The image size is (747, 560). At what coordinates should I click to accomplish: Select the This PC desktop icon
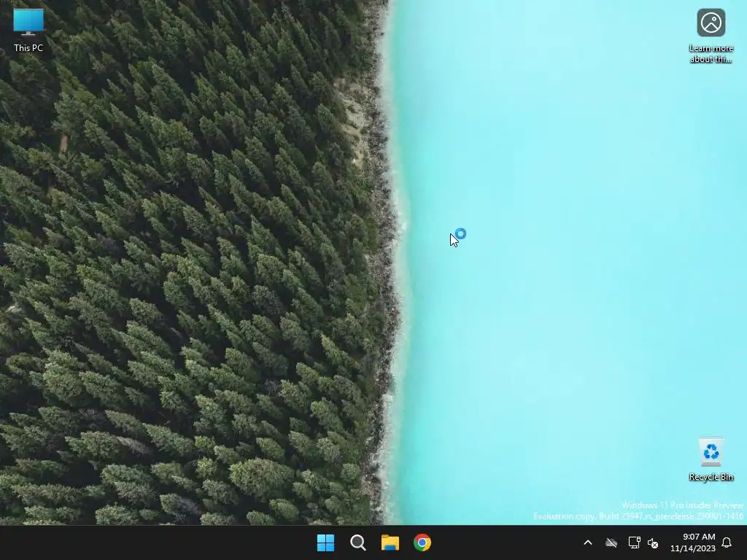tap(28, 31)
